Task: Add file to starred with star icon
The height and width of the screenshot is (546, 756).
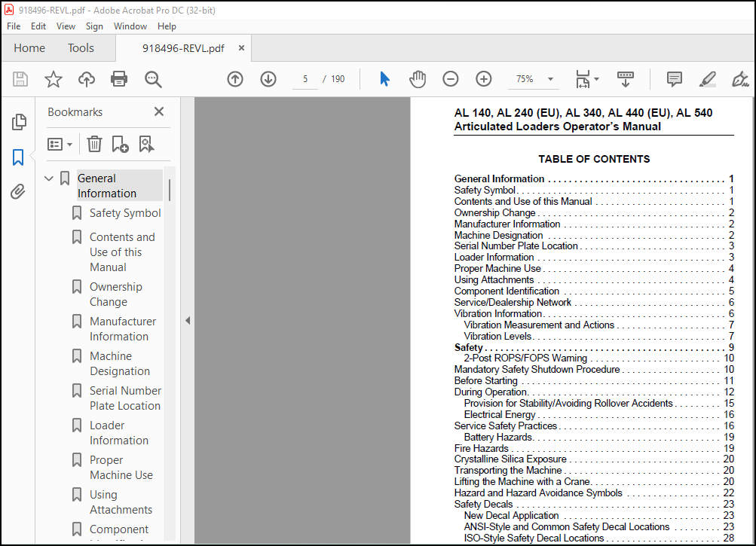Action: [x=53, y=79]
